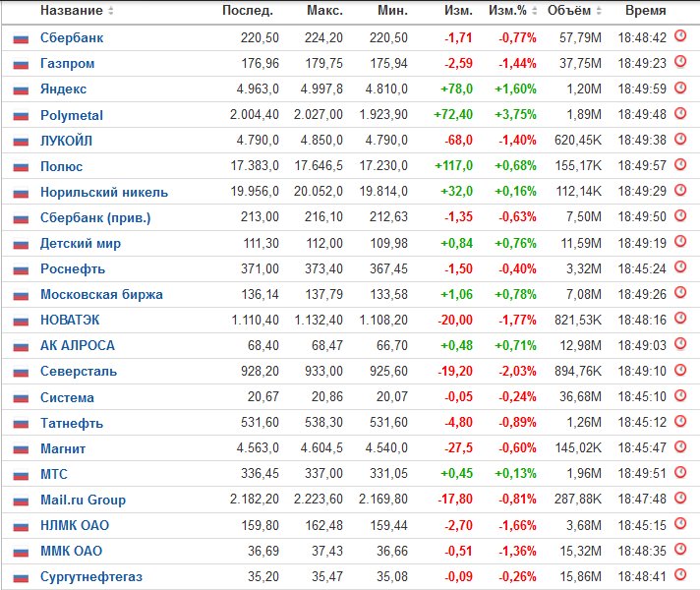The image size is (700, 590).
Task: Click the Russian flag icon beside Сбербанк
Action: click(21, 39)
